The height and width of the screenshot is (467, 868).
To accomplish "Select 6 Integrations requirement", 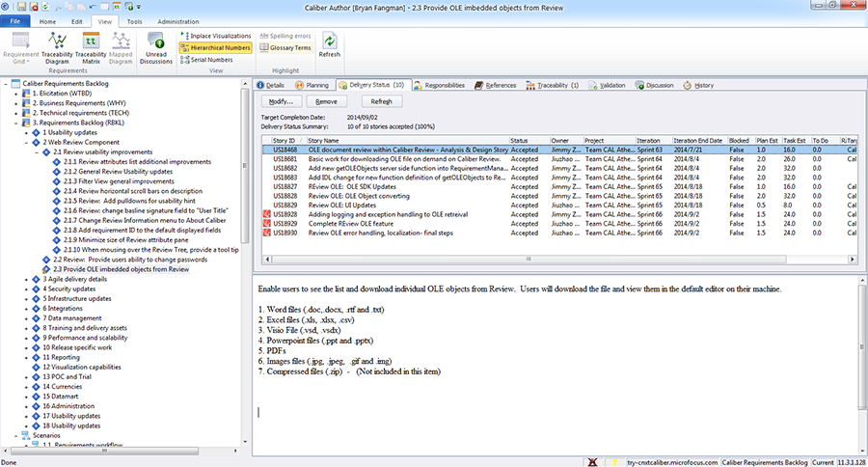I will pos(63,309).
